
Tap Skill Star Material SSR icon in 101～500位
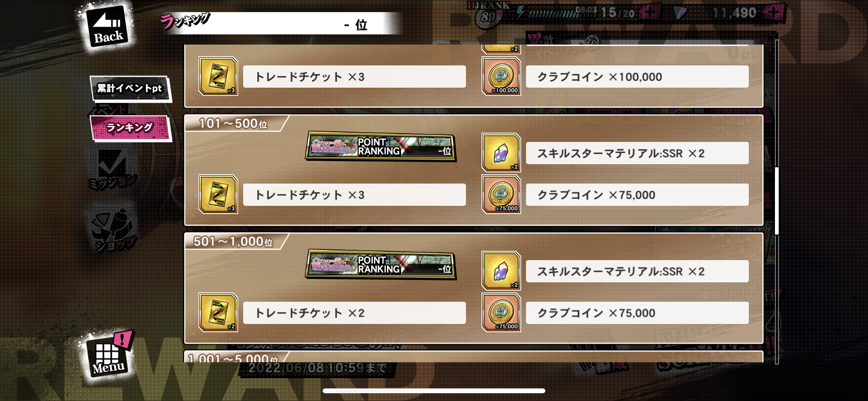pos(501,153)
